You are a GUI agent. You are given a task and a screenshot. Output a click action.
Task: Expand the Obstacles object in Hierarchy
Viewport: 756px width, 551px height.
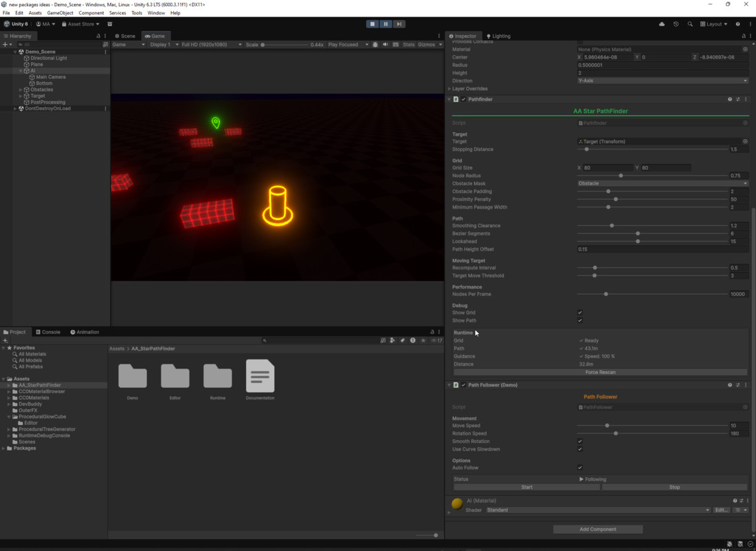[x=21, y=90]
